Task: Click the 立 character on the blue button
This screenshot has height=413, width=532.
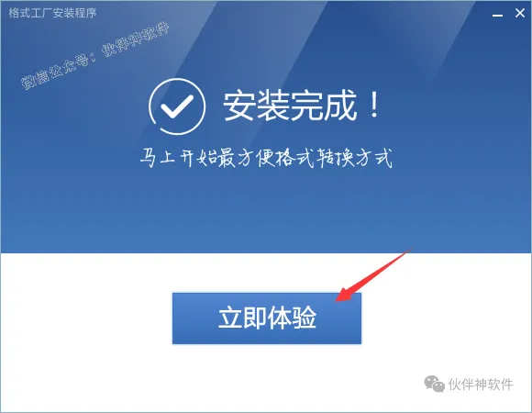Action: click(x=230, y=318)
